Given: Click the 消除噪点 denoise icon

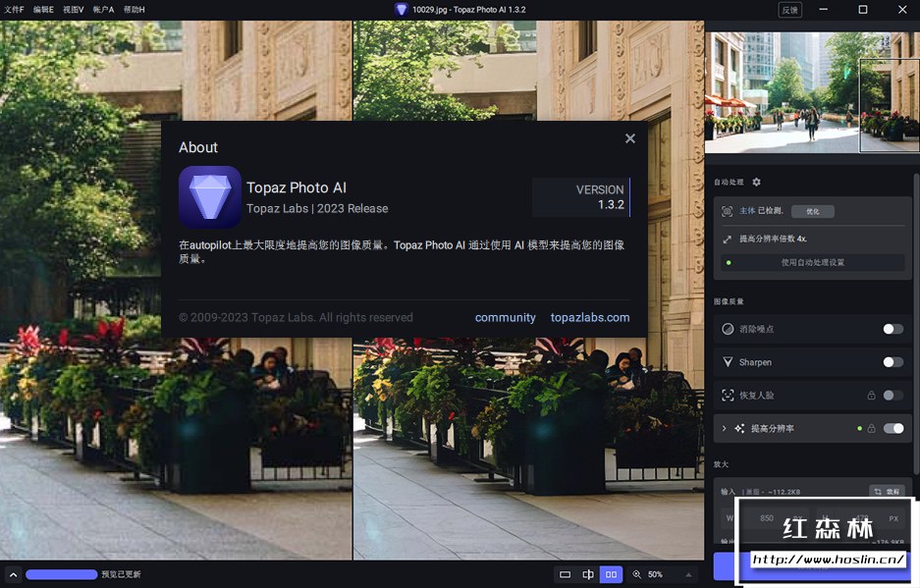Looking at the screenshot, I should [x=728, y=329].
